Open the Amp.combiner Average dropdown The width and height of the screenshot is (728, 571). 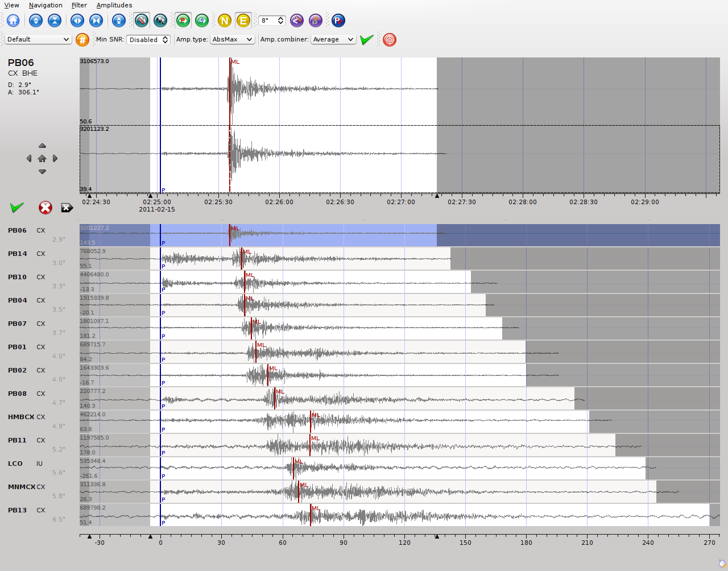point(333,40)
